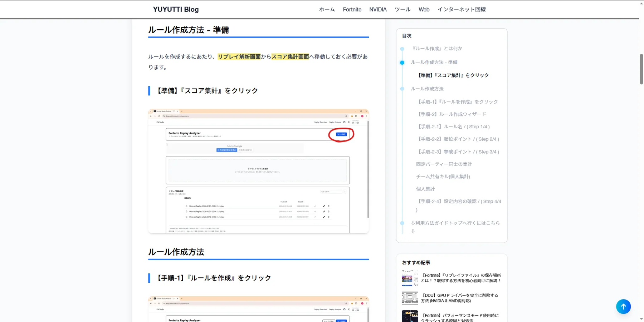
Task: Click the 個人集計 link in 目次
Action: [x=425, y=189]
